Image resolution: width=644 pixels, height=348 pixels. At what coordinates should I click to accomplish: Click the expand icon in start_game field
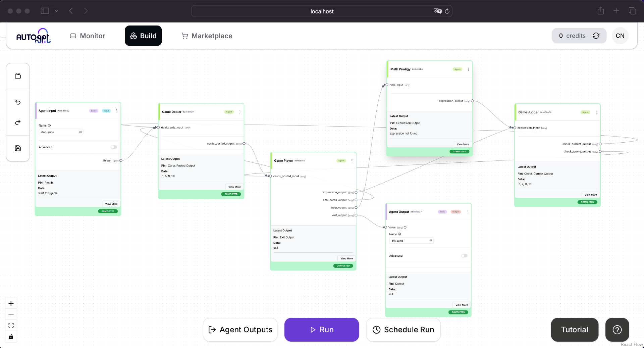click(x=80, y=132)
